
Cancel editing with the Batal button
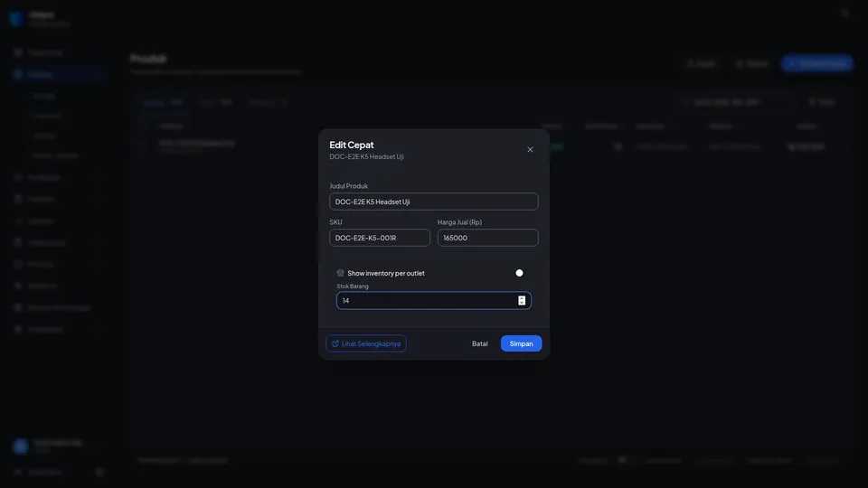pyautogui.click(x=479, y=343)
